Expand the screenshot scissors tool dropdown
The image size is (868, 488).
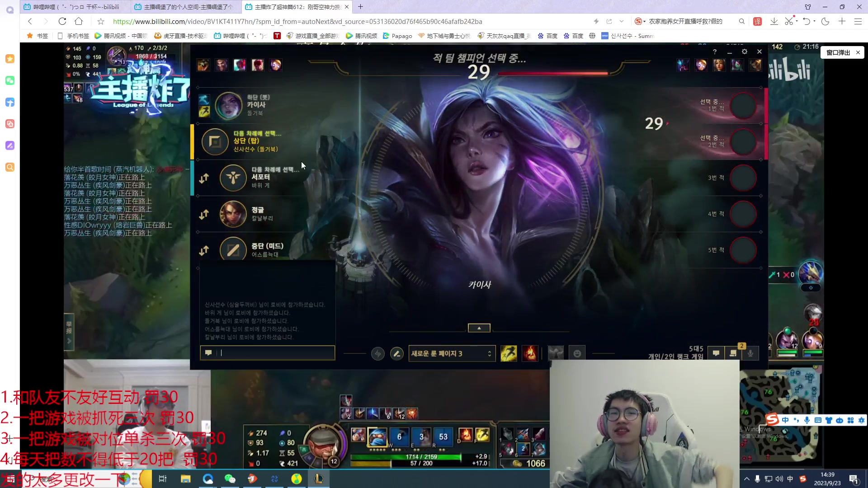[x=796, y=20]
